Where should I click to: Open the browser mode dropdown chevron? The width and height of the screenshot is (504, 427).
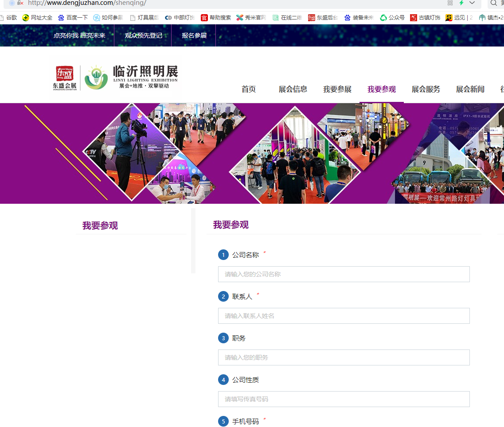coord(471,4)
